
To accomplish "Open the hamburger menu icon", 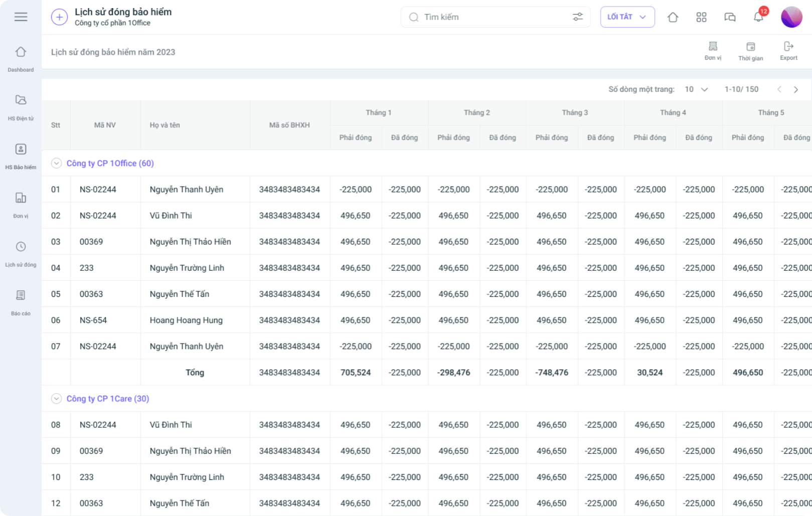I will [x=21, y=17].
